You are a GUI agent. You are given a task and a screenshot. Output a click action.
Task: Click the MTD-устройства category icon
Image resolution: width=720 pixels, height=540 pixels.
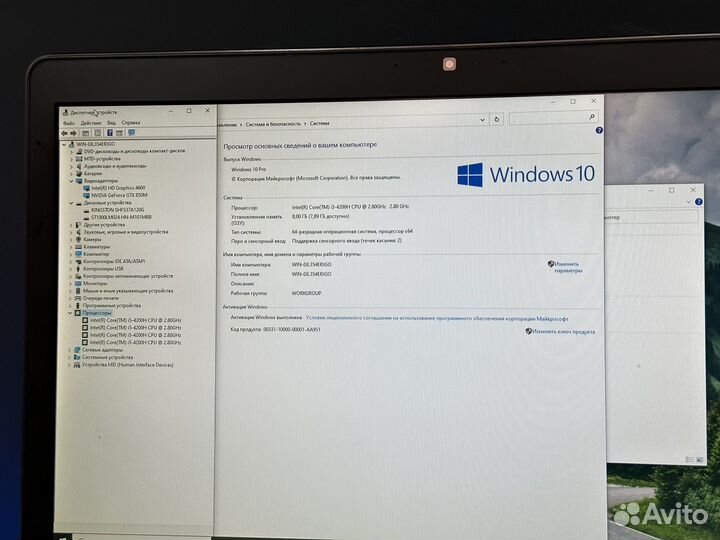(79, 159)
